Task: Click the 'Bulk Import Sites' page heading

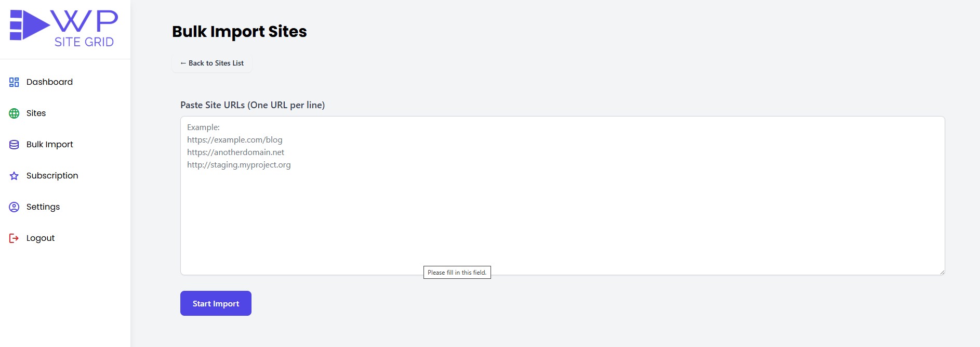Action: coord(240,31)
